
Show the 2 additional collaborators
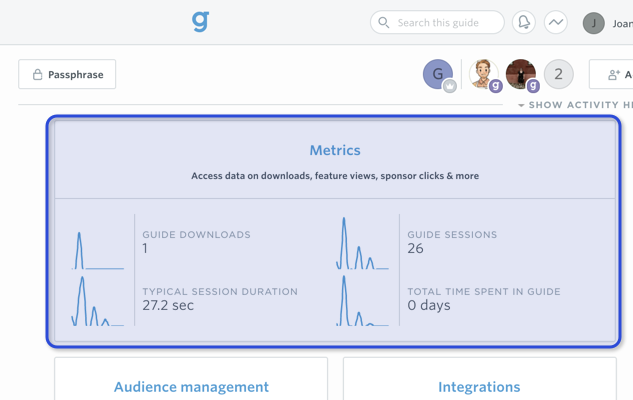(558, 74)
